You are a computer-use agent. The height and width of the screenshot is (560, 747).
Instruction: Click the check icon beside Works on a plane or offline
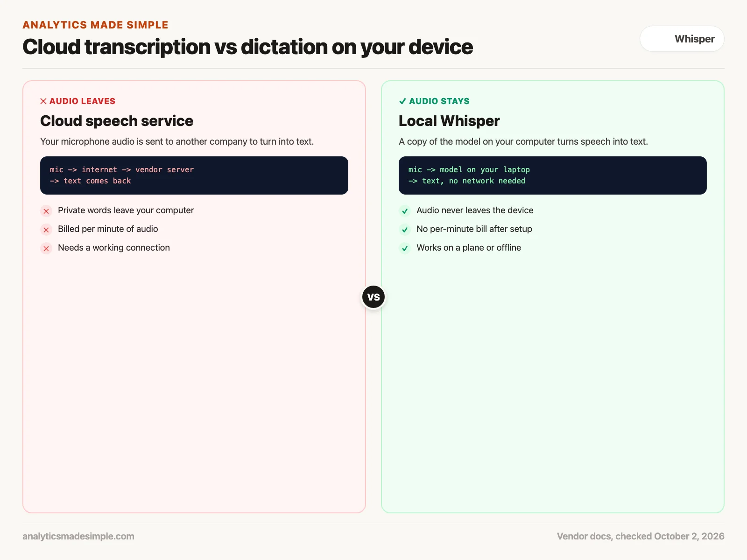coord(405,248)
